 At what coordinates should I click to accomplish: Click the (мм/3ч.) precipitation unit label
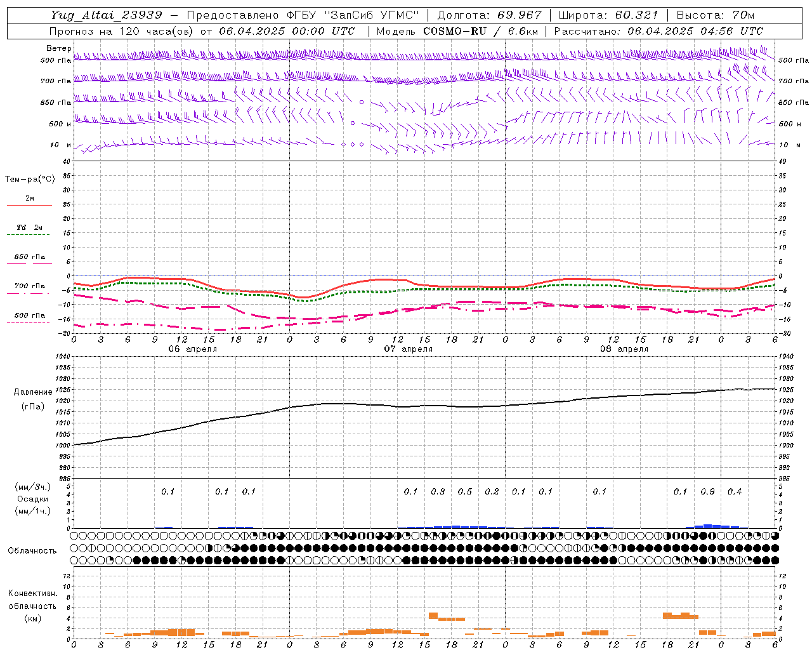click(34, 487)
